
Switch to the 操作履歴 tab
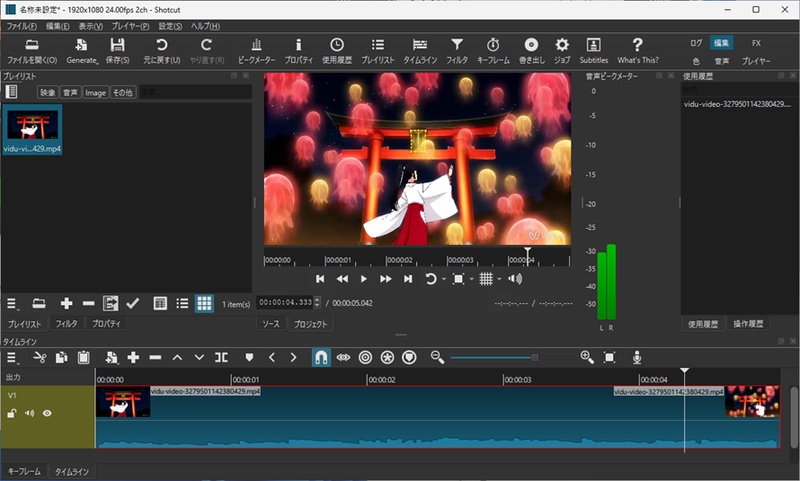pos(748,324)
